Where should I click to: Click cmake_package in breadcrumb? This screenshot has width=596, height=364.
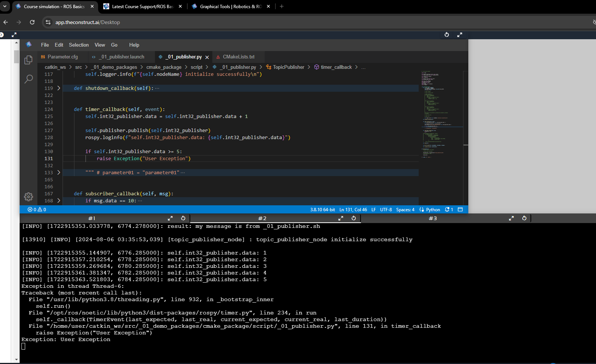(x=164, y=67)
